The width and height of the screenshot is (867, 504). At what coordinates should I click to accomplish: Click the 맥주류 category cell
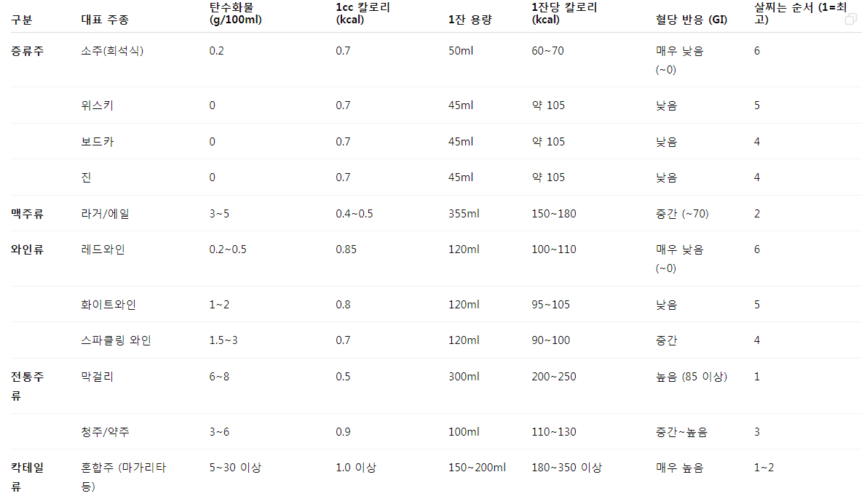pyautogui.click(x=27, y=213)
